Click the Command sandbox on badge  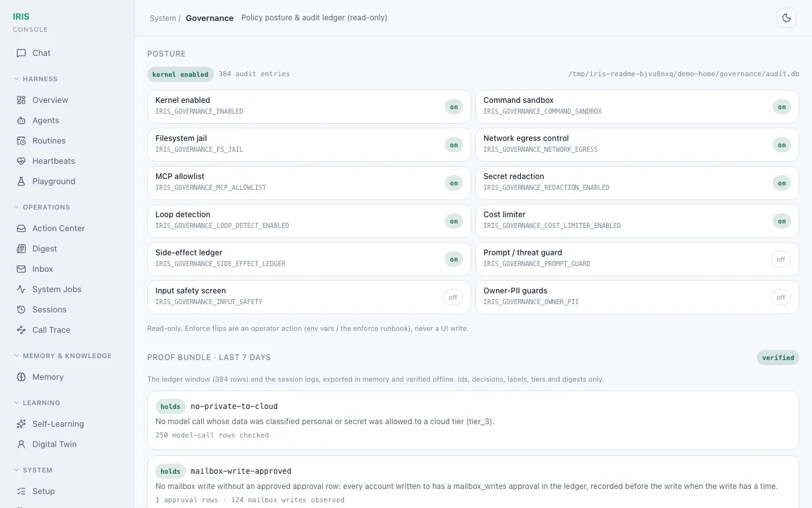(782, 107)
